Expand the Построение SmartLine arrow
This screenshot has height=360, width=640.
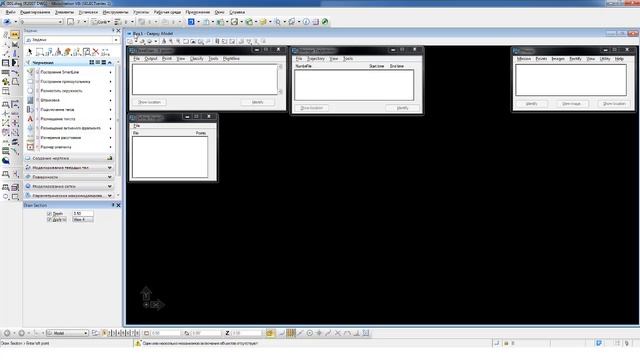point(110,72)
